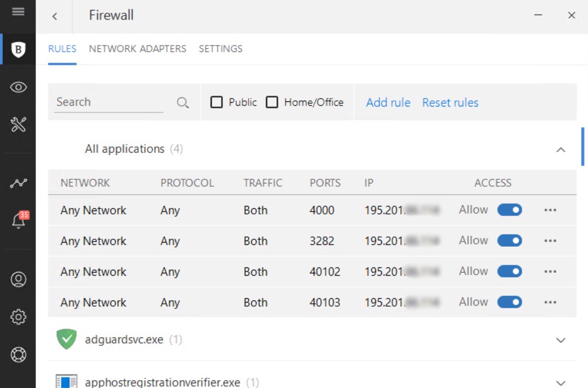Click the Add rule link
This screenshot has width=588, height=388.
388,103
